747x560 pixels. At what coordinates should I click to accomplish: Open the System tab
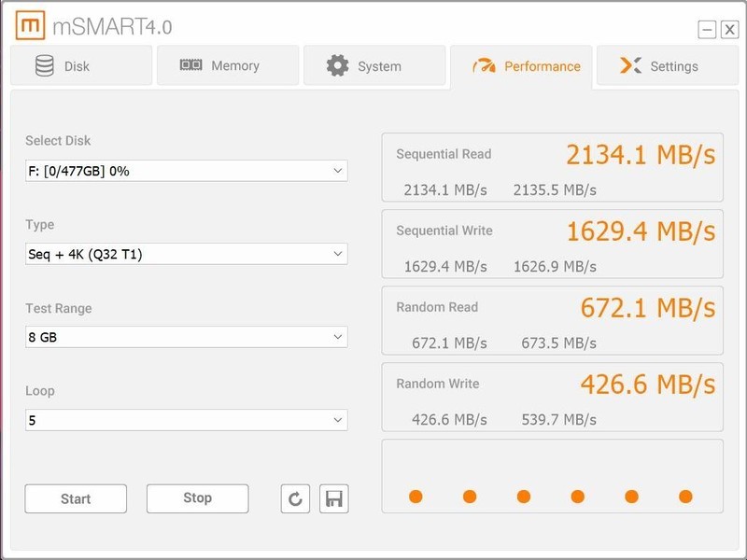click(372, 66)
